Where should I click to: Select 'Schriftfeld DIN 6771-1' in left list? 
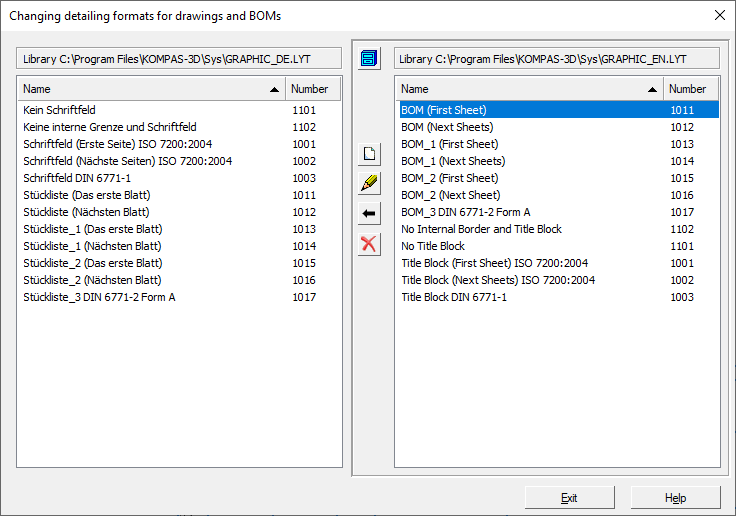77,178
